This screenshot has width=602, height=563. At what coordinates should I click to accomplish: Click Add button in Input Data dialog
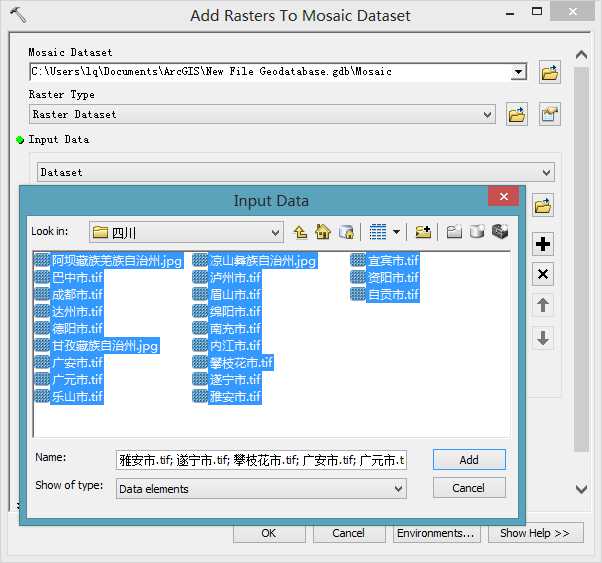click(x=469, y=460)
